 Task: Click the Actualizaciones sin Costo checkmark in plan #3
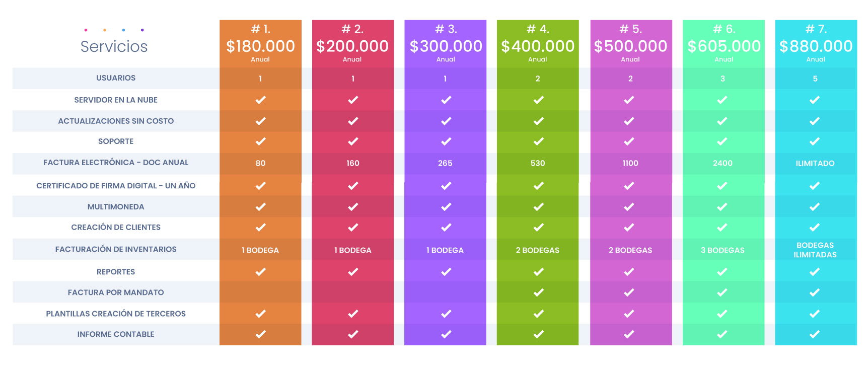(x=446, y=121)
